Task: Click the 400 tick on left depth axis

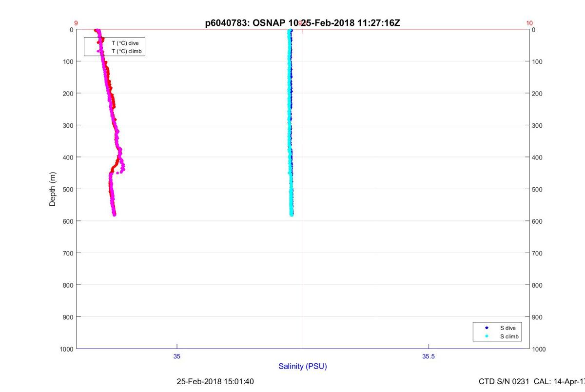Action: (68, 157)
